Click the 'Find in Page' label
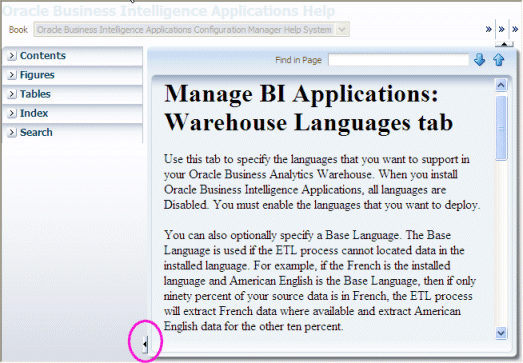The height and width of the screenshot is (363, 523). point(298,60)
